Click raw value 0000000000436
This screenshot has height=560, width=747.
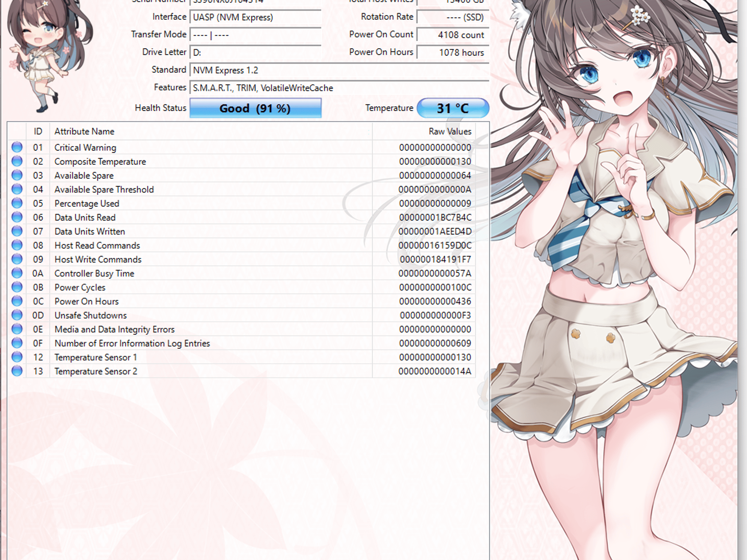[435, 301]
